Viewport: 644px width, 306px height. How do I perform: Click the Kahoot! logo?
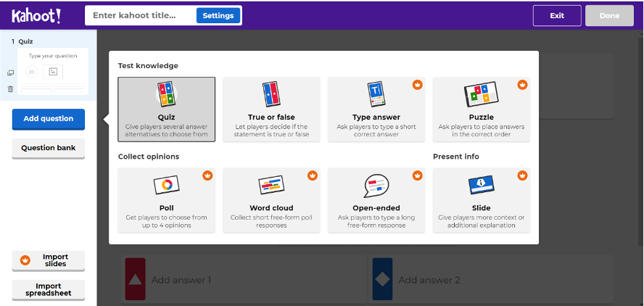click(36, 16)
